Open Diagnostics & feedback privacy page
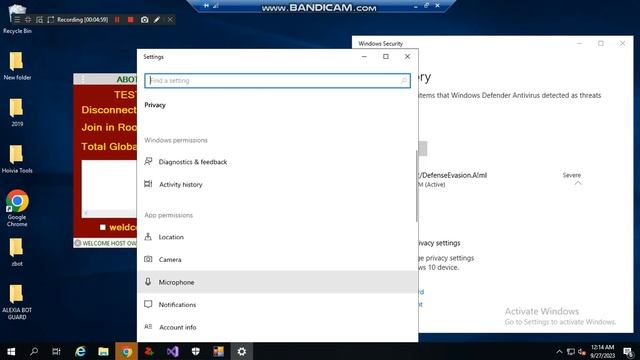The image size is (640, 360). [277, 162]
